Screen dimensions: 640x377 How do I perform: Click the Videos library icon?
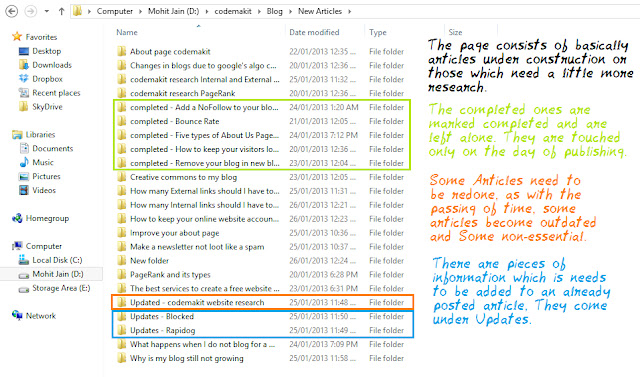(24, 190)
